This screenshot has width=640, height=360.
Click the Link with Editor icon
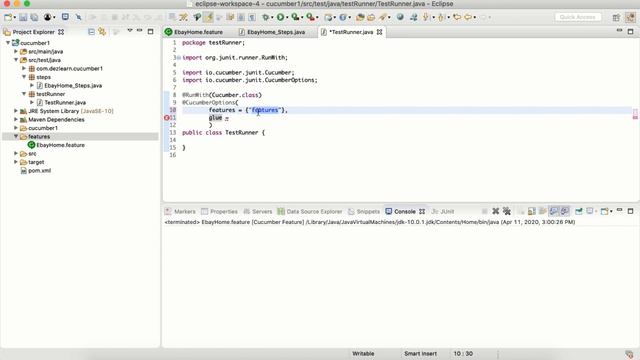[x=102, y=31]
